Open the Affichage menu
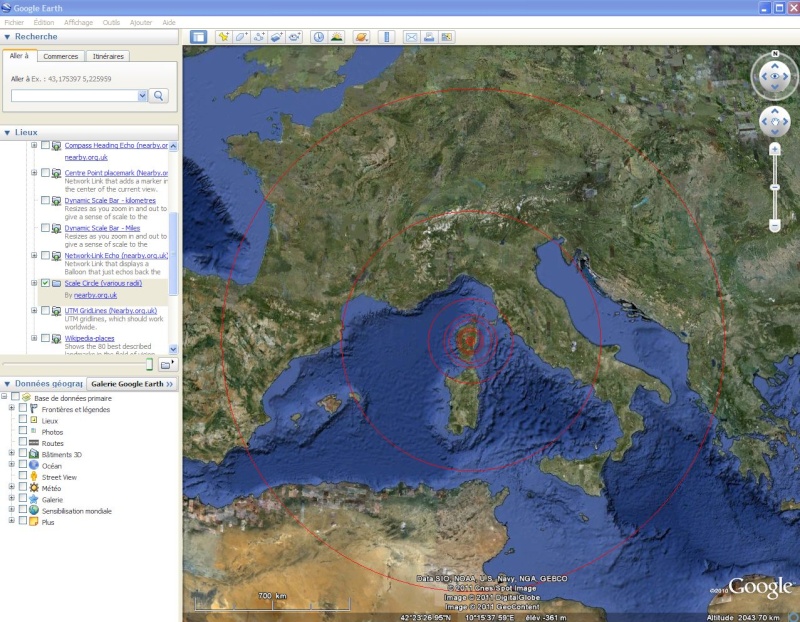 tap(79, 22)
